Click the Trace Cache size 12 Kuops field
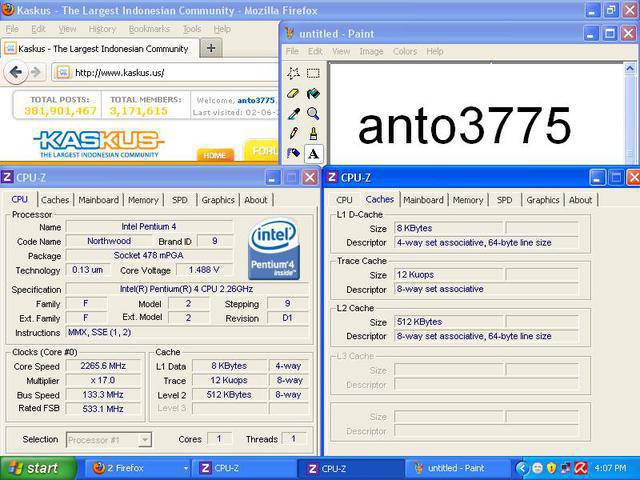The image size is (640, 480). click(x=448, y=275)
